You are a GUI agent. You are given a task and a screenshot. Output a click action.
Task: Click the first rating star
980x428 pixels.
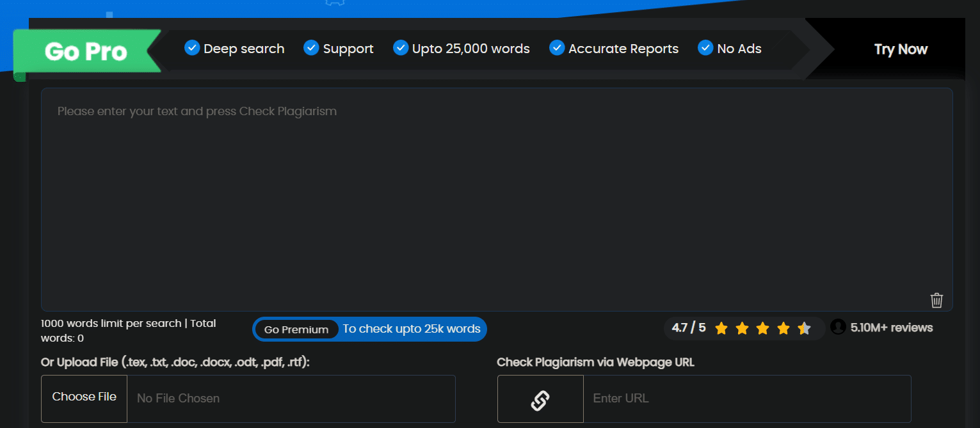[x=721, y=329]
